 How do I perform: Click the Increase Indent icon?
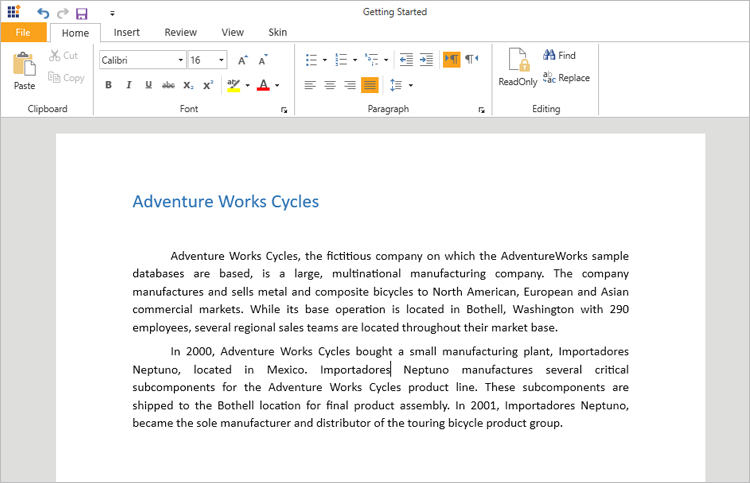click(426, 60)
